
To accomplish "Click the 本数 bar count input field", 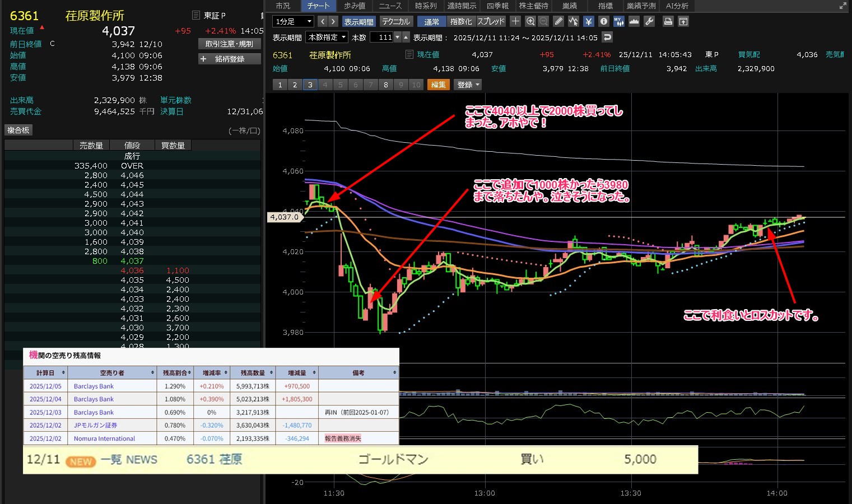I will (x=382, y=38).
